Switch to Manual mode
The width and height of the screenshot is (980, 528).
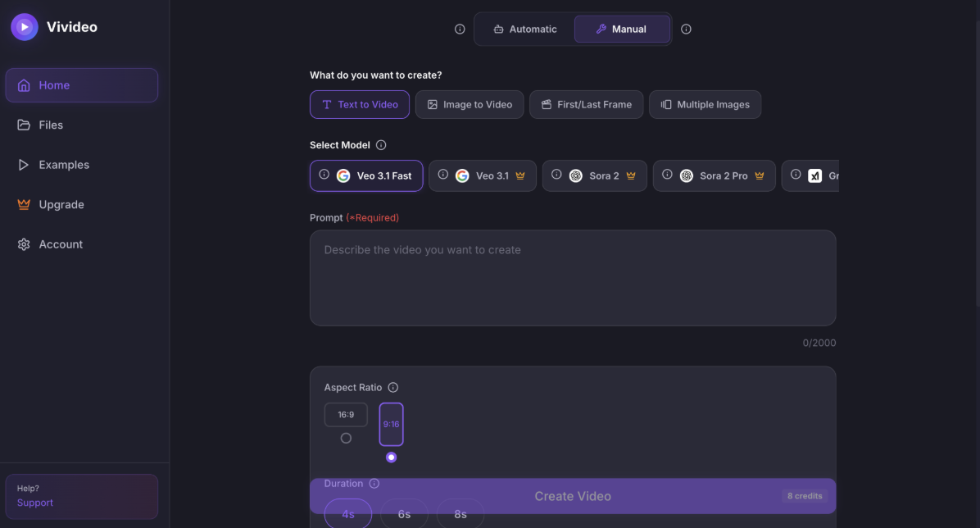(x=621, y=30)
